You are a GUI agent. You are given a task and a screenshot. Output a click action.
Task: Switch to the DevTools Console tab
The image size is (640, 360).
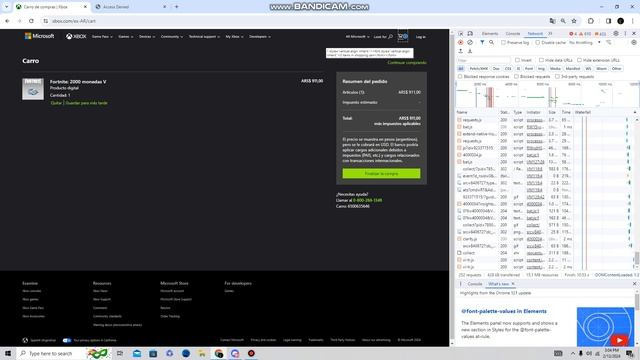point(513,33)
